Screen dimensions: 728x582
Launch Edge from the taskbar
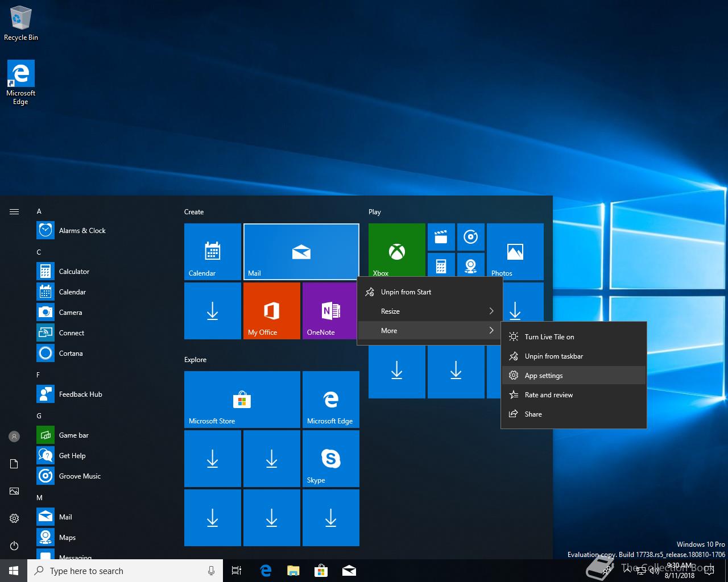(265, 571)
